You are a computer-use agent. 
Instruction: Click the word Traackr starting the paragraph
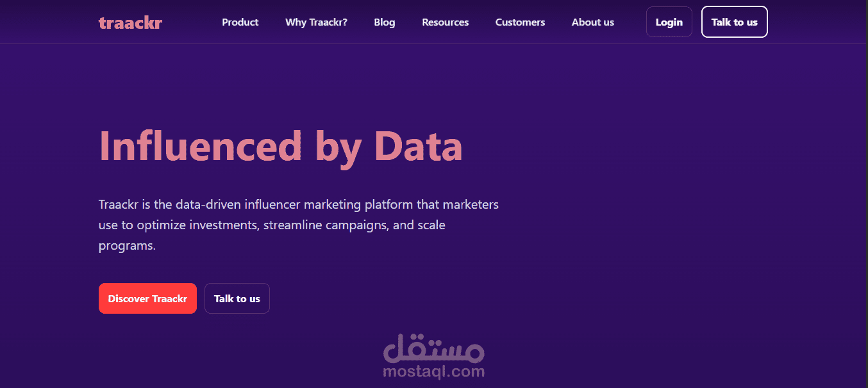118,205
